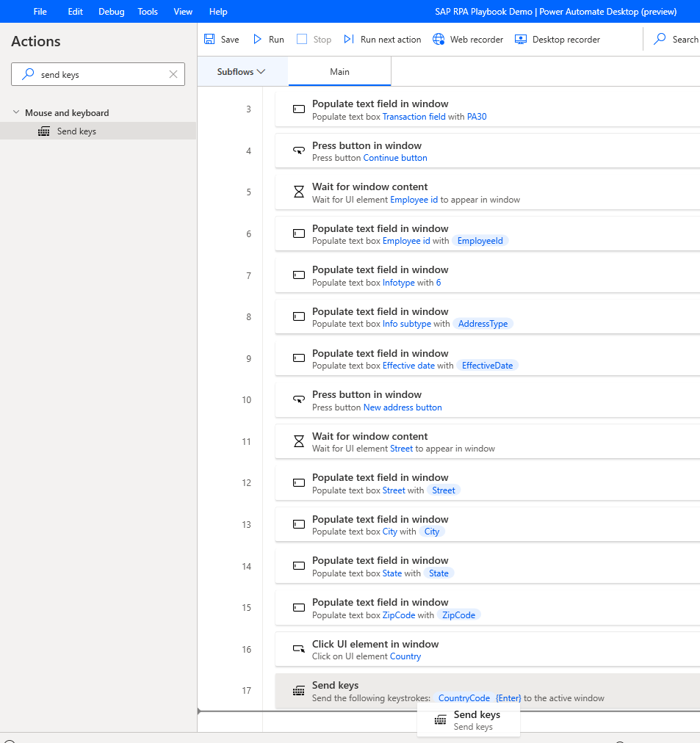
Task: Click the 'Actions' panel heading
Action: tap(36, 41)
